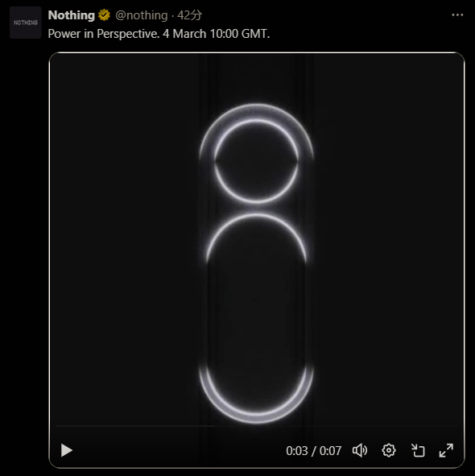Screen dimensions: 475x476
Task: Open the 42分 timestamp permalink
Action: 189,15
